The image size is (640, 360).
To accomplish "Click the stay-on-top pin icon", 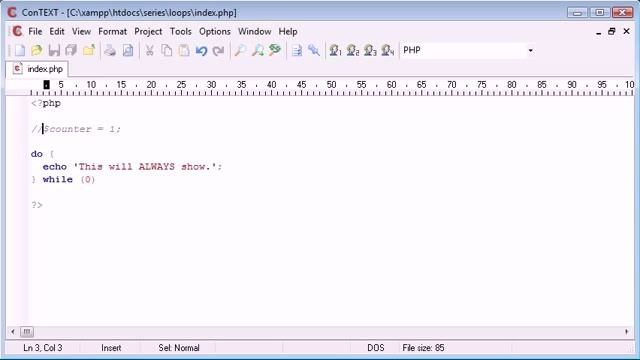I will [x=314, y=51].
